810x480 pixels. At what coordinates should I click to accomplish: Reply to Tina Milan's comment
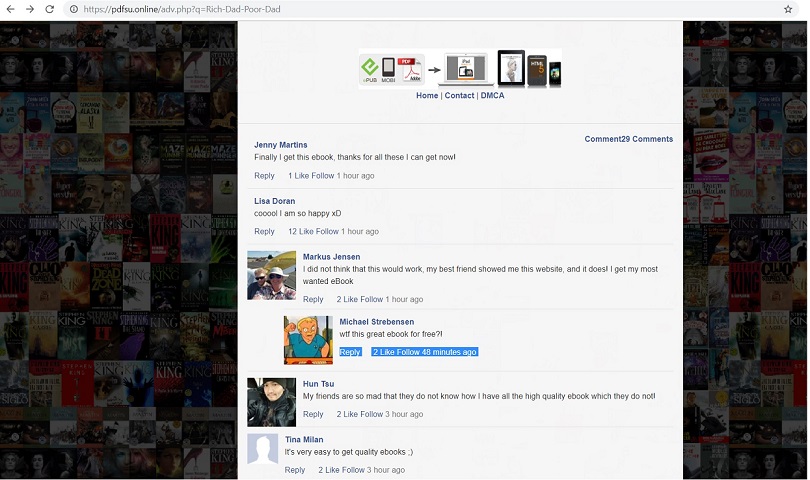[294, 470]
